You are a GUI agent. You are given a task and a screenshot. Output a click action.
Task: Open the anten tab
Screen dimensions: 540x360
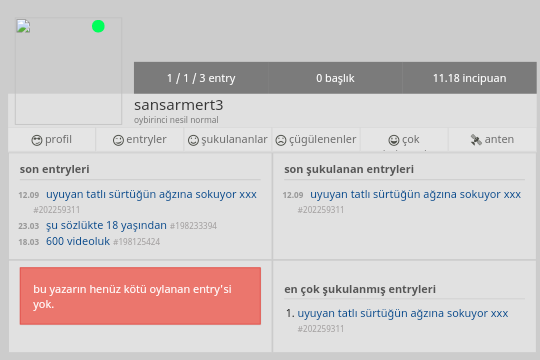pyautogui.click(x=492, y=140)
